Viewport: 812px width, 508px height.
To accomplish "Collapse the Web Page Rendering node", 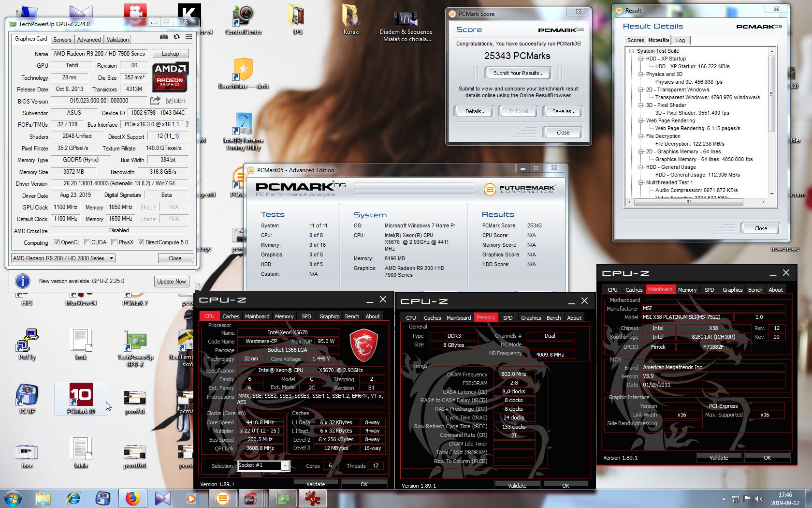I will [640, 120].
